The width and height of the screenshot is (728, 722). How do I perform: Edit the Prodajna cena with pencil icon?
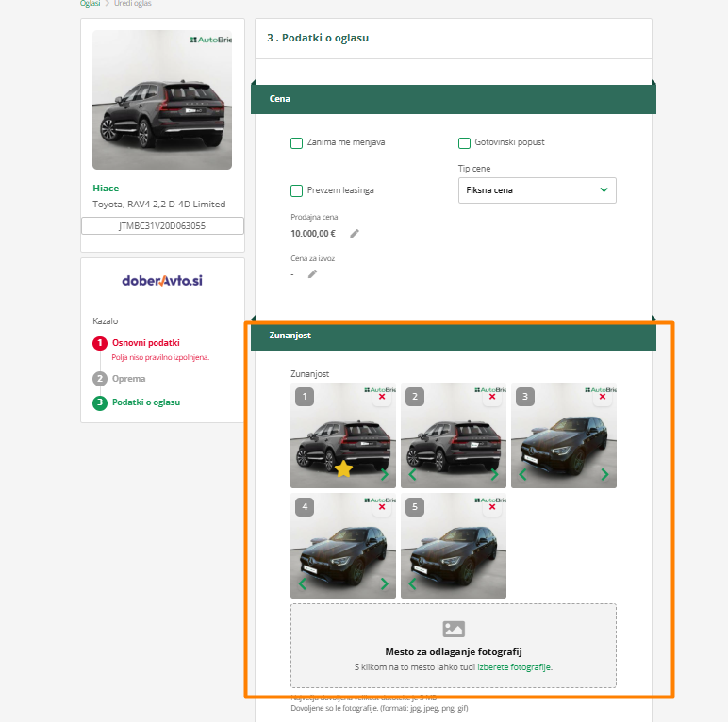click(355, 234)
